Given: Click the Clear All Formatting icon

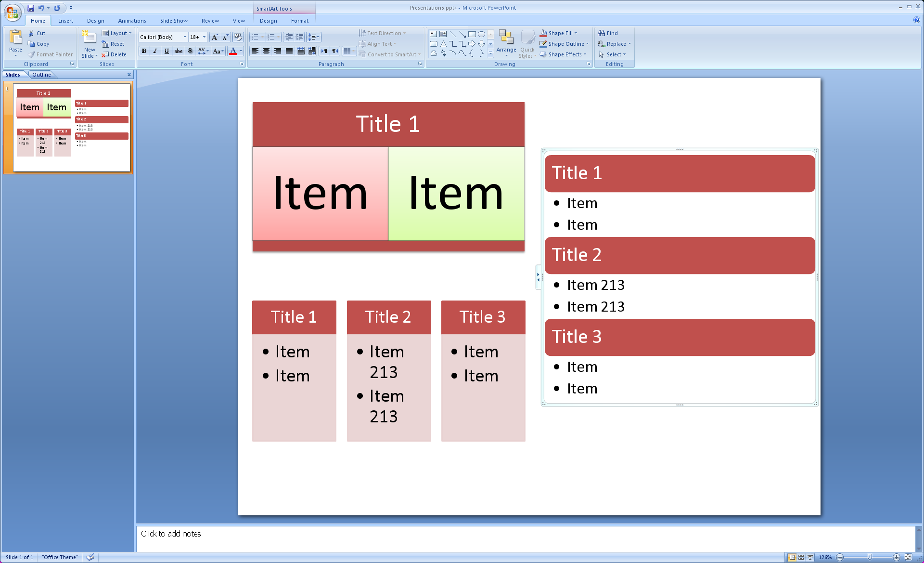Looking at the screenshot, I should (x=238, y=37).
